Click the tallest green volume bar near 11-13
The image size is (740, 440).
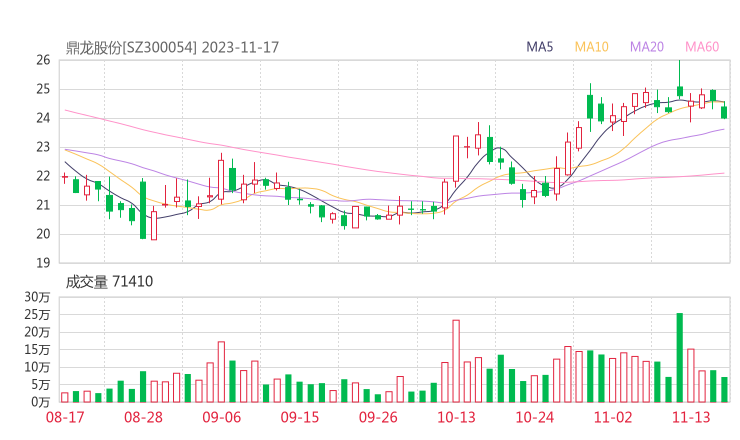[680, 357]
